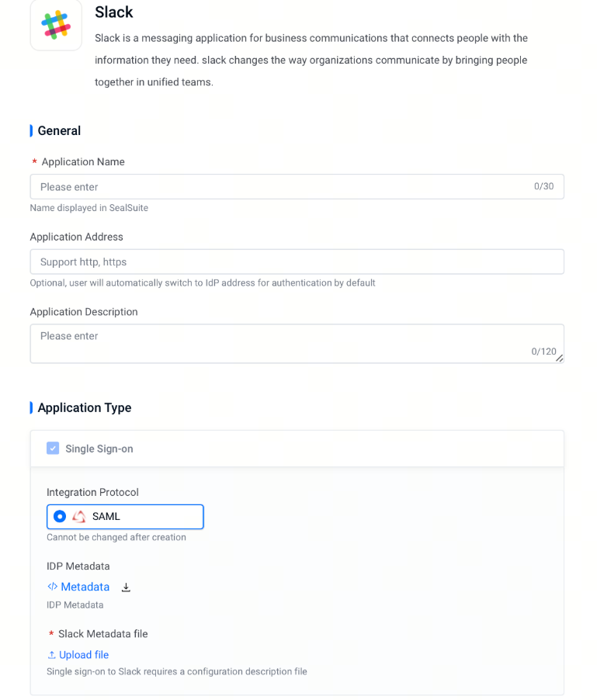This screenshot has width=597, height=700.
Task: Click the code brackets Metadata icon
Action: pyautogui.click(x=52, y=587)
